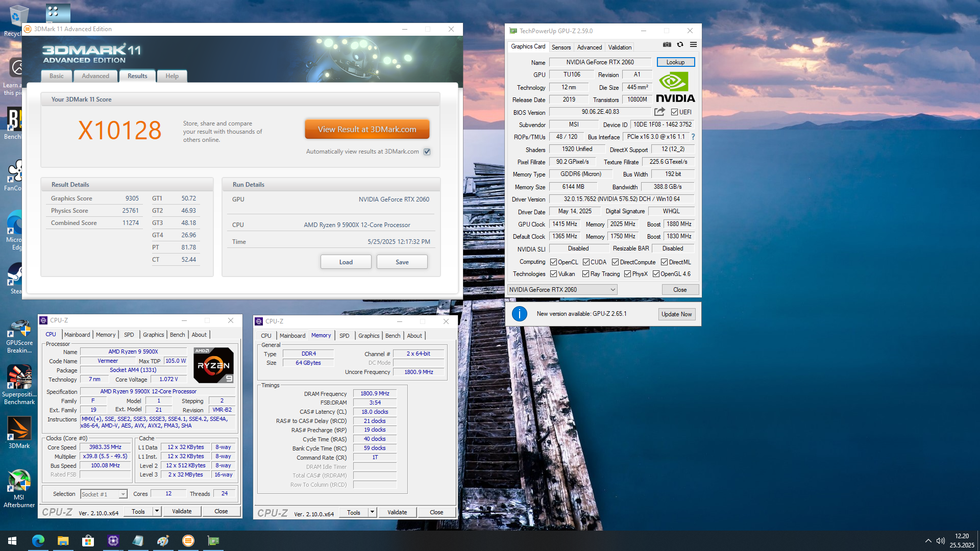Screen dimensions: 980x551
Task: Click the Driver Version field in GPU-Z
Action: tap(622, 199)
